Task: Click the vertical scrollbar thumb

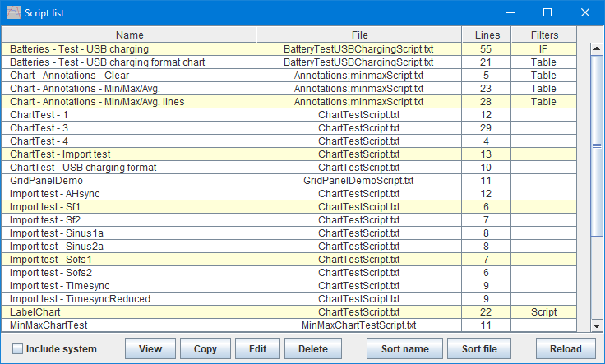Action: click(597, 145)
